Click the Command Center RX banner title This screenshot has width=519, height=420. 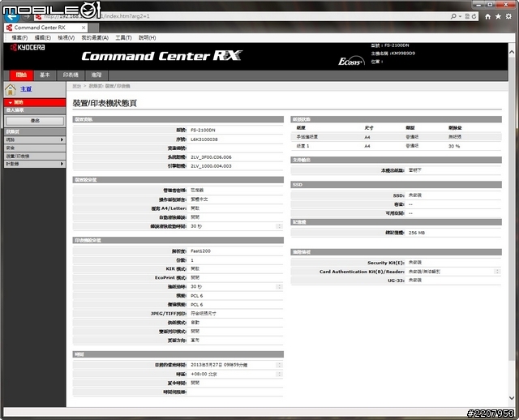click(x=162, y=56)
